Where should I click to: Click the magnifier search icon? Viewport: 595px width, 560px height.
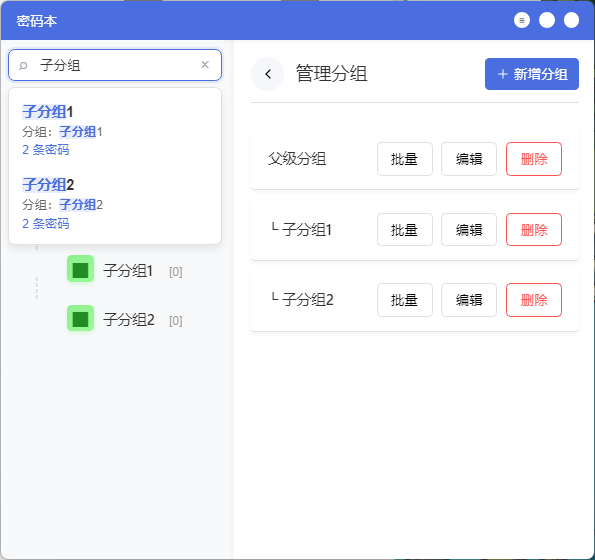(23, 66)
